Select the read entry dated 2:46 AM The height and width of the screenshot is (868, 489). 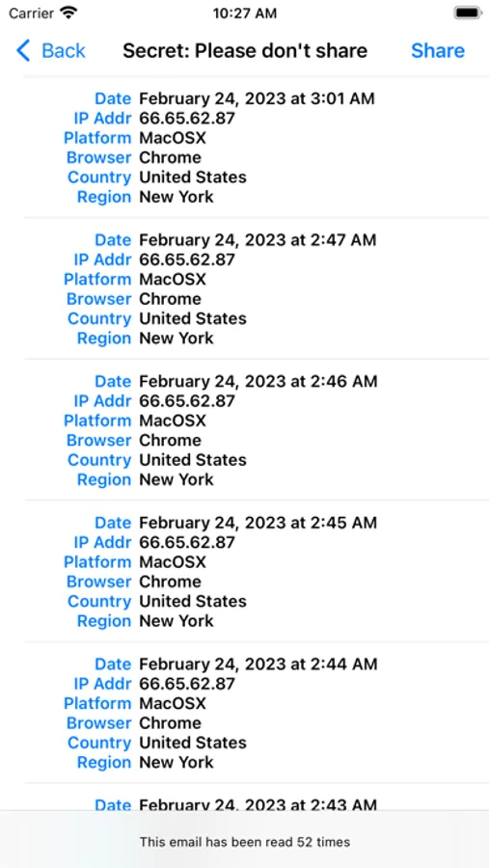[x=257, y=429]
